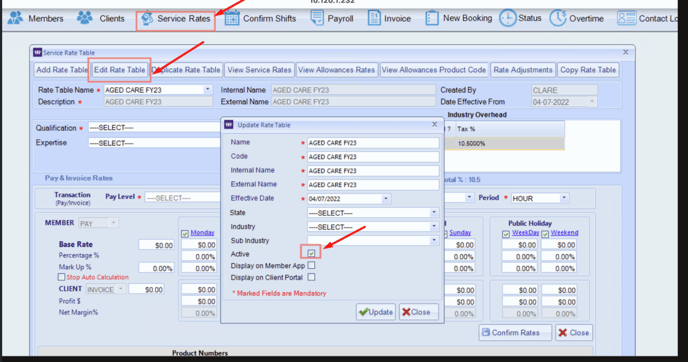Click the Monday link

tap(202, 233)
